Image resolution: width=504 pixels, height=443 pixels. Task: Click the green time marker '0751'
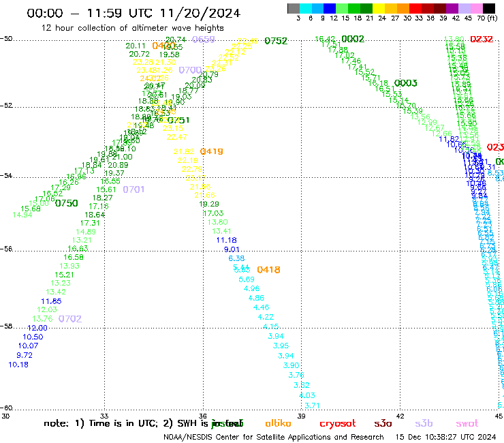pos(178,121)
